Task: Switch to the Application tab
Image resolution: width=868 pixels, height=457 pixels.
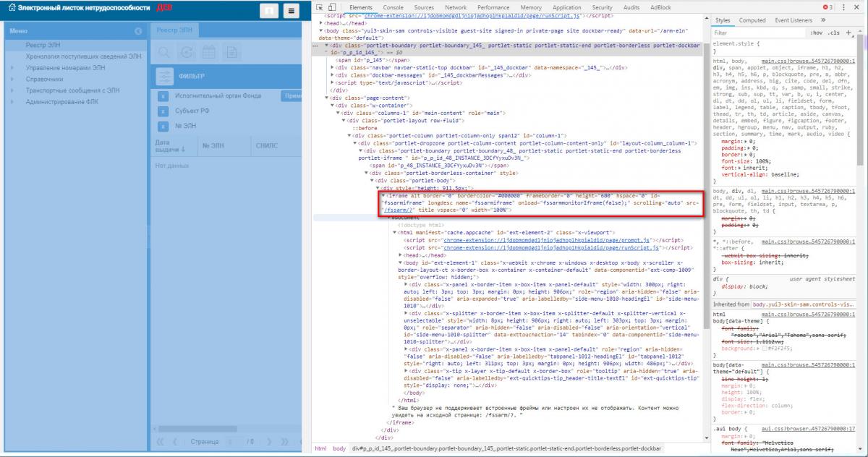Action: (x=566, y=7)
